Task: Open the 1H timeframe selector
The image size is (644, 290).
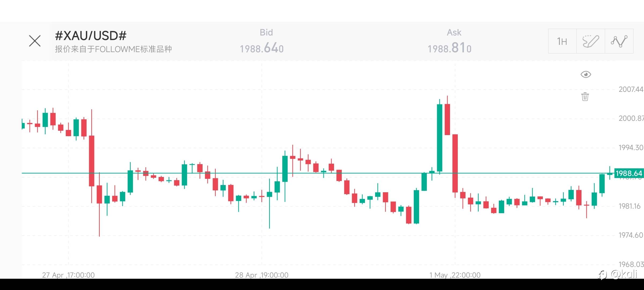Action: click(x=562, y=41)
